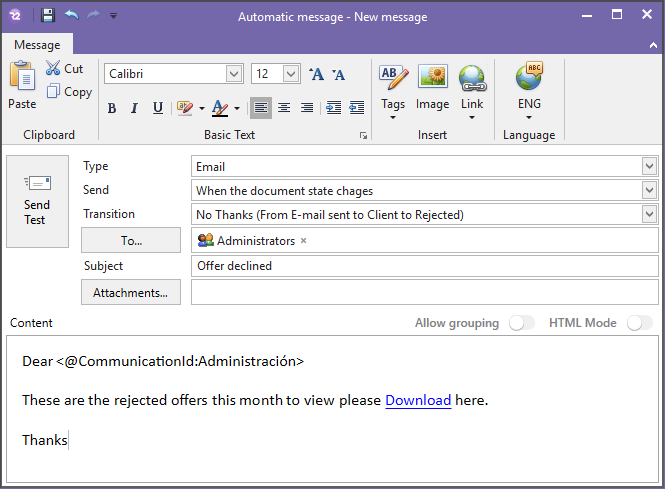Open the Type Email dropdown
The width and height of the screenshot is (665, 489).
649,166
